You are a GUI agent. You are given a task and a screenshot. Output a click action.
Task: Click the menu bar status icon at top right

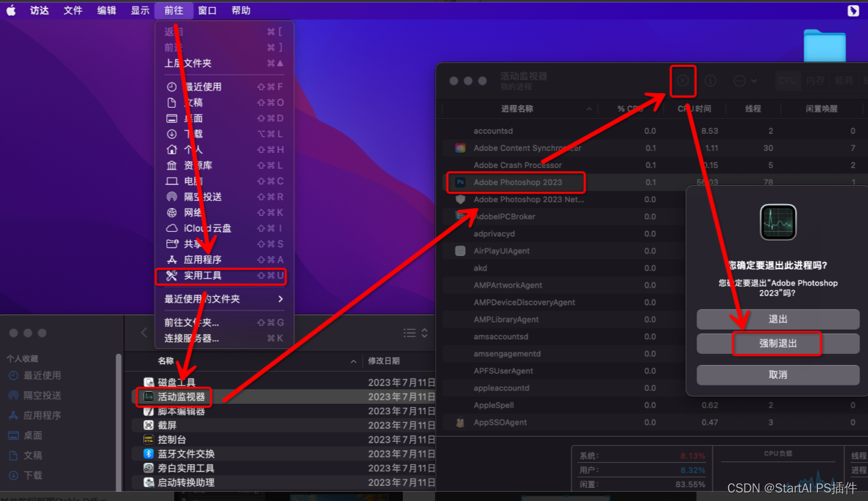853,10
